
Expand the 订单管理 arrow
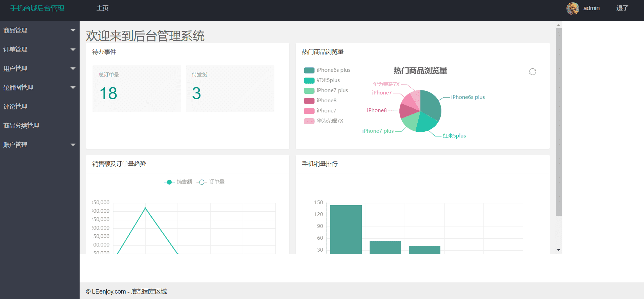pyautogui.click(x=73, y=49)
